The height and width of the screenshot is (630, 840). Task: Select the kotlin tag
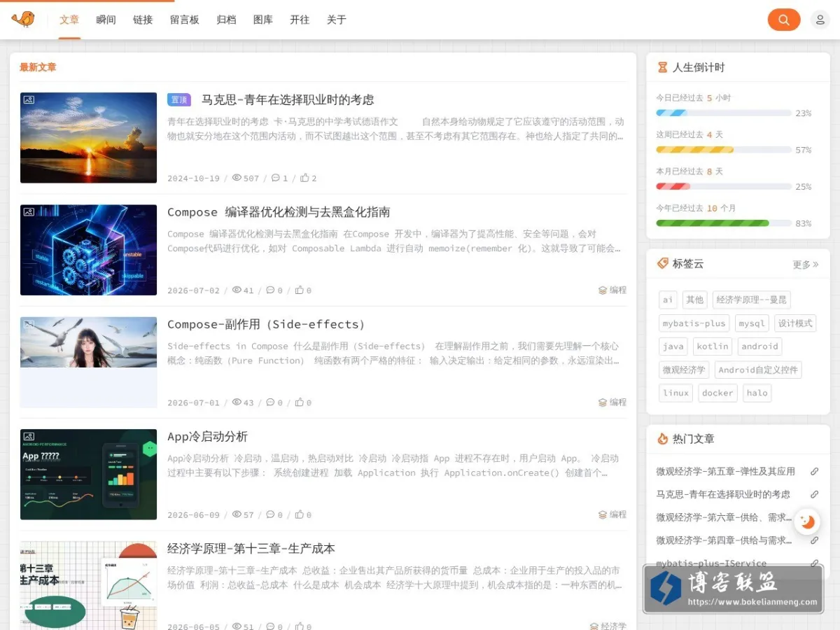(713, 346)
